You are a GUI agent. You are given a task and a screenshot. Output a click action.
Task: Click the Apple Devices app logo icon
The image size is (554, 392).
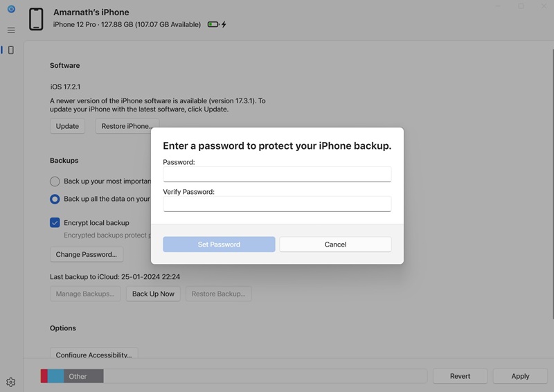(x=11, y=9)
